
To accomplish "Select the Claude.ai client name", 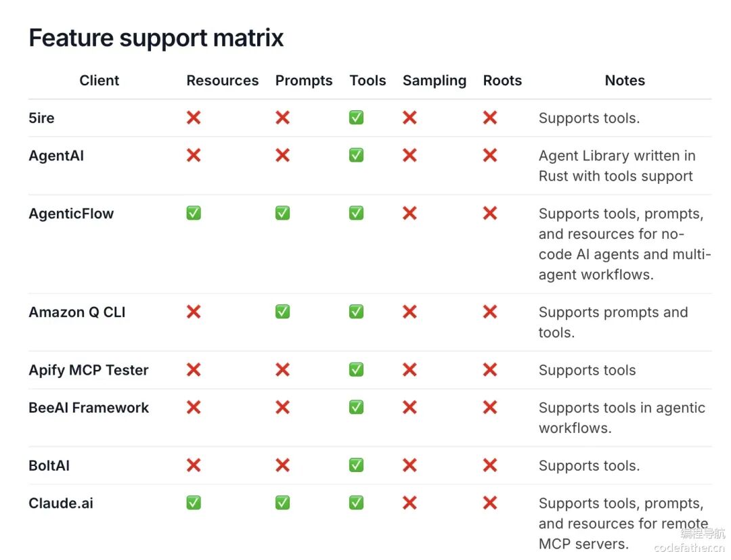I will (61, 503).
